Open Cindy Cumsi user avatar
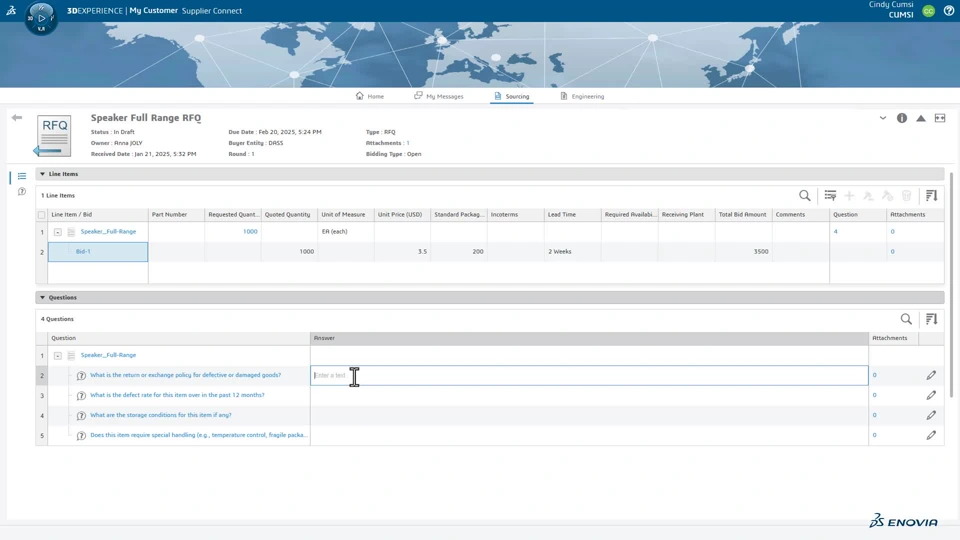960x540 pixels. [x=928, y=11]
